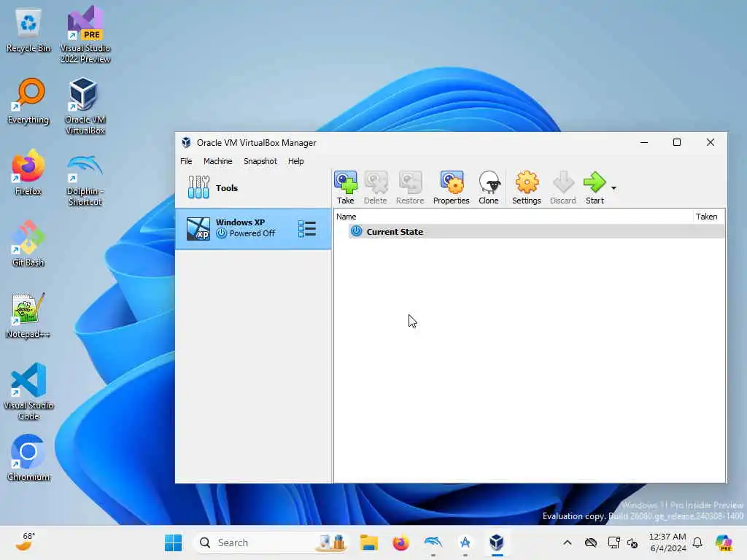This screenshot has width=747, height=560.
Task: Select the Chromium desktop shortcut
Action: [28, 458]
